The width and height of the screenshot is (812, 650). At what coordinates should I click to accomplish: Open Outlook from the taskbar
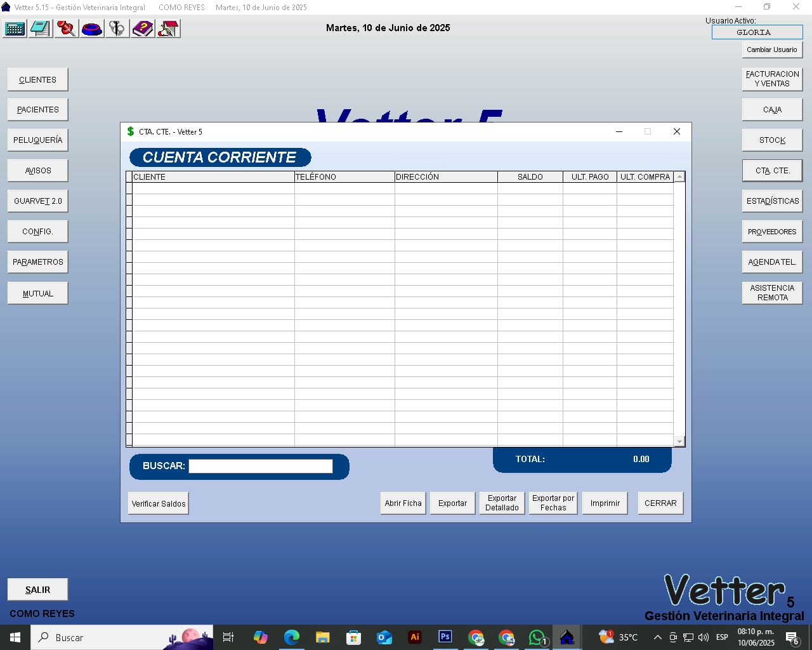point(384,637)
